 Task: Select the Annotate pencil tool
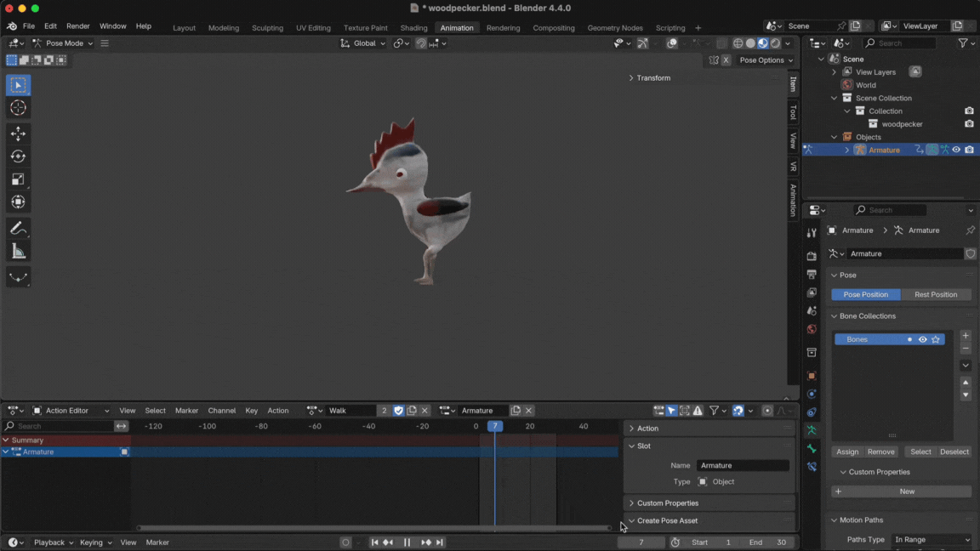(x=18, y=228)
